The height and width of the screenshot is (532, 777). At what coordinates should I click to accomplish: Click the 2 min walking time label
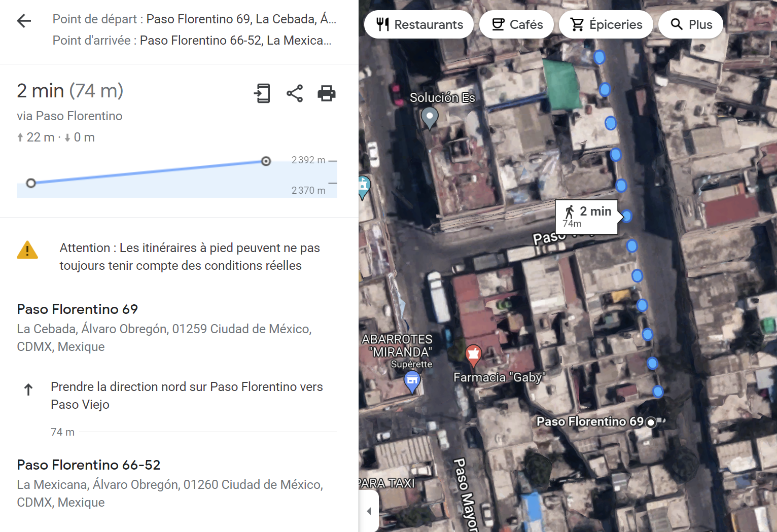[x=587, y=217]
